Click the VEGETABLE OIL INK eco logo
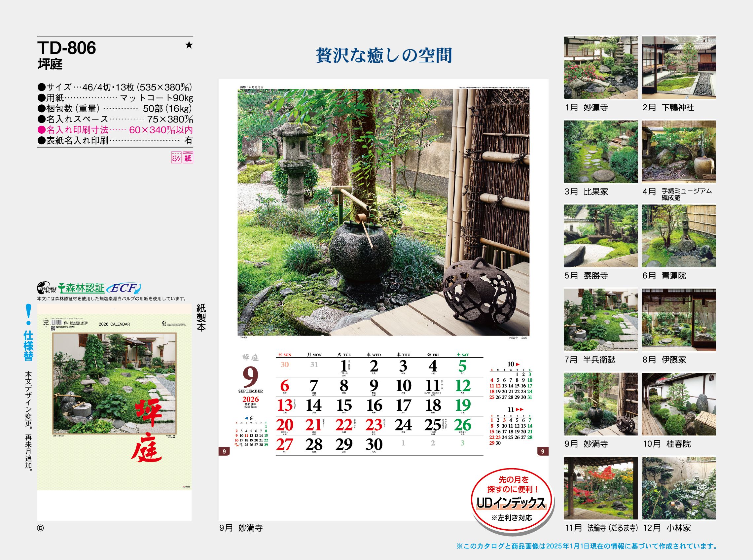This screenshot has height=560, width=753. click(47, 288)
